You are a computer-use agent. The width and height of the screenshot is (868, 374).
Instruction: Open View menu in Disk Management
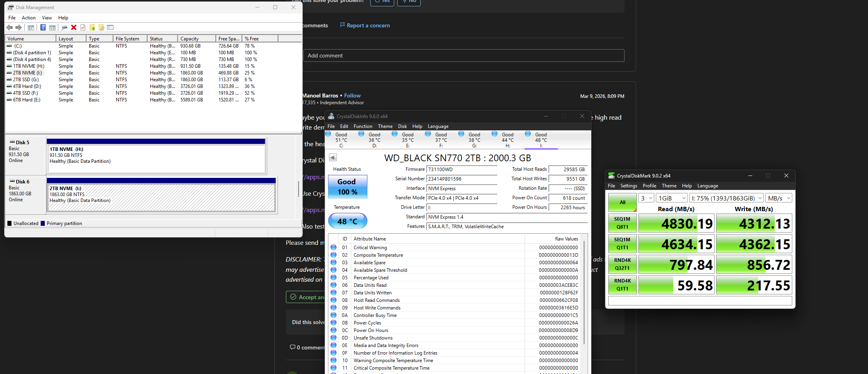[x=47, y=17]
